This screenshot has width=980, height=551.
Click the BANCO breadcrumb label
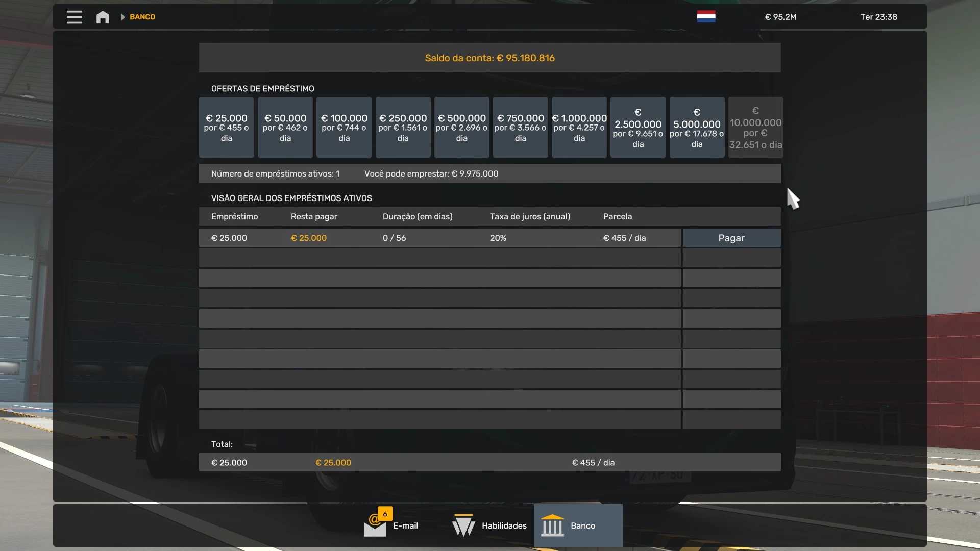tap(142, 17)
